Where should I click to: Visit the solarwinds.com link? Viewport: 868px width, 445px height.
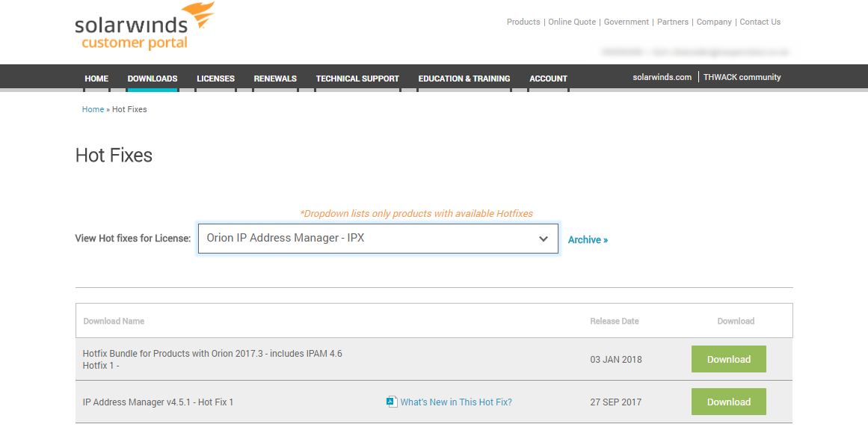(x=662, y=77)
